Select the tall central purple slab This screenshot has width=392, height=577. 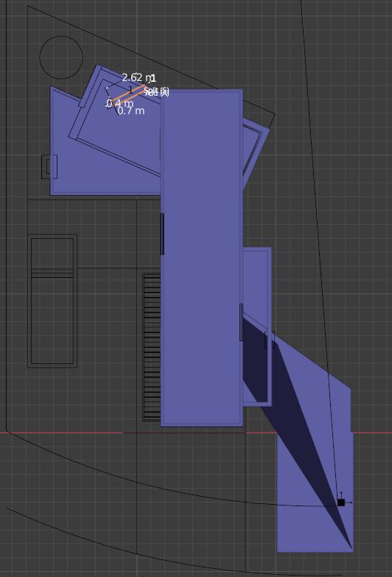point(202,258)
